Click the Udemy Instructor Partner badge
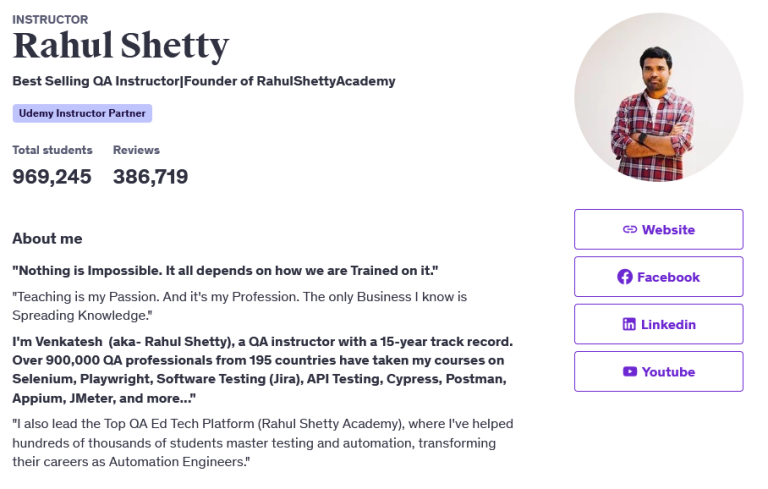Screen dimensions: 768x489 click(82, 113)
